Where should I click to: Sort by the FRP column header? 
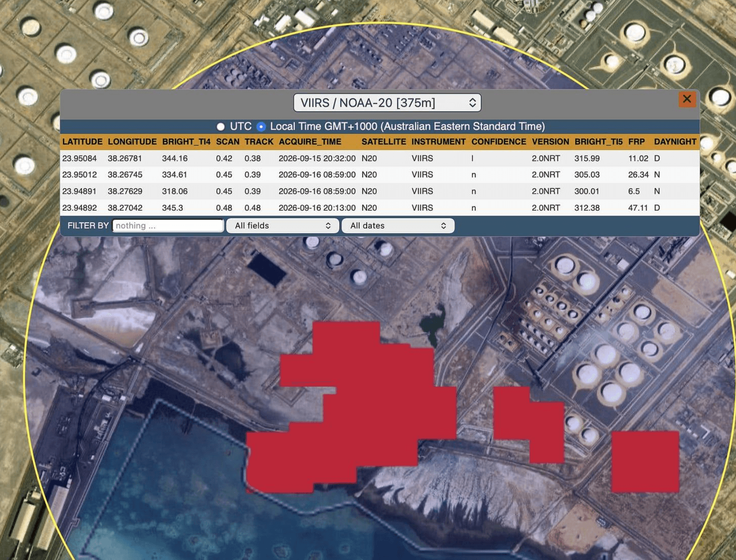coord(636,142)
